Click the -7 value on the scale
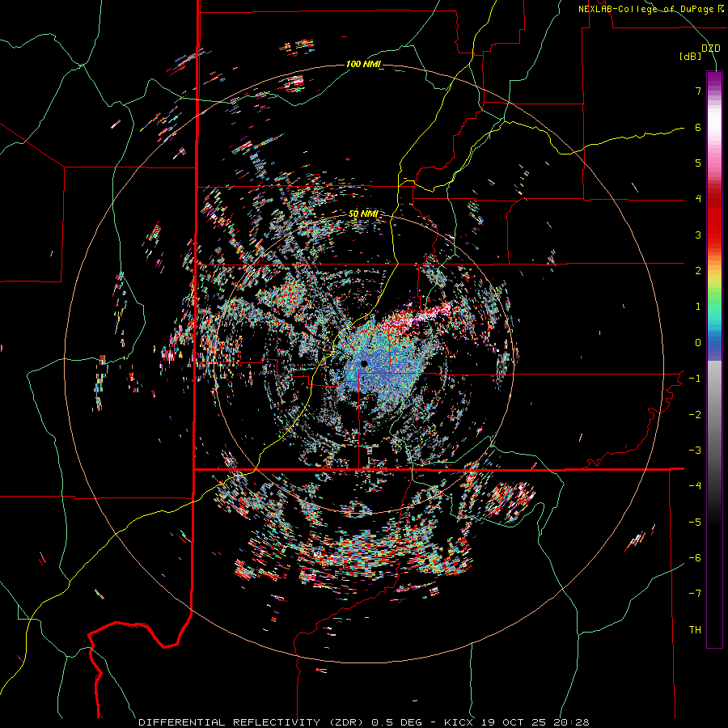 point(695,594)
